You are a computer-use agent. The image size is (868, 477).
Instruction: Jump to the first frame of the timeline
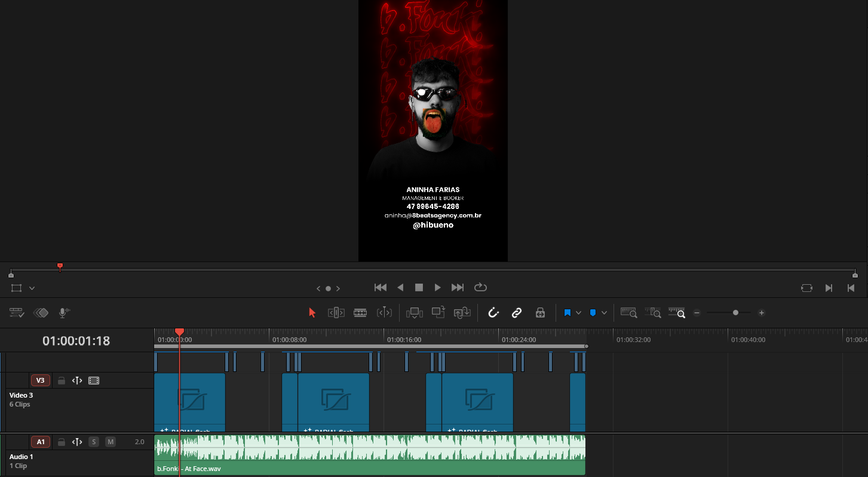pos(380,288)
